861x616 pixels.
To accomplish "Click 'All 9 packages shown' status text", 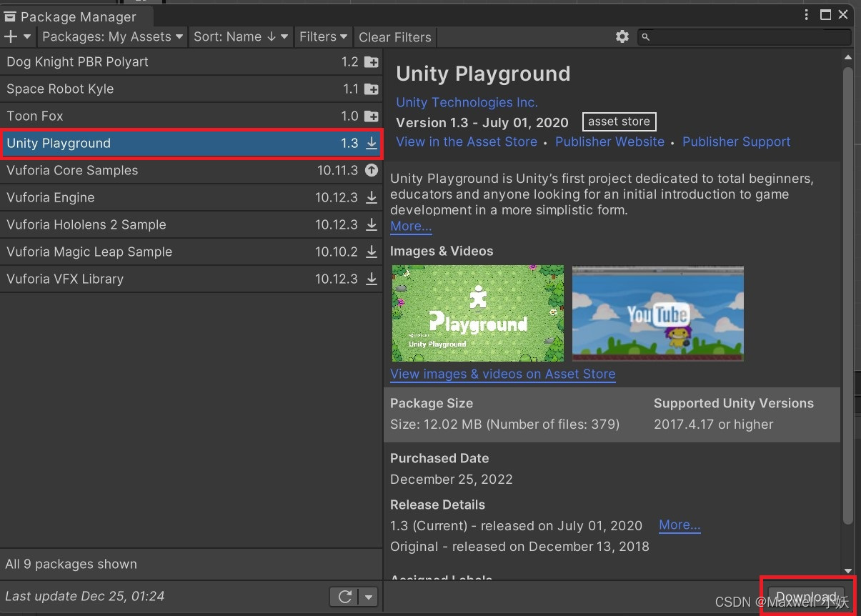I will (x=71, y=565).
